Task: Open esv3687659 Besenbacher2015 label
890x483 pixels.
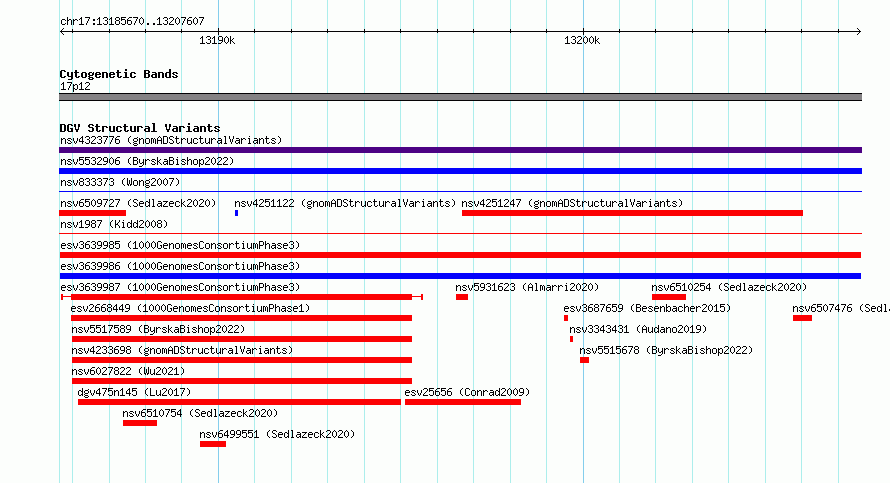Action: [x=647, y=308]
